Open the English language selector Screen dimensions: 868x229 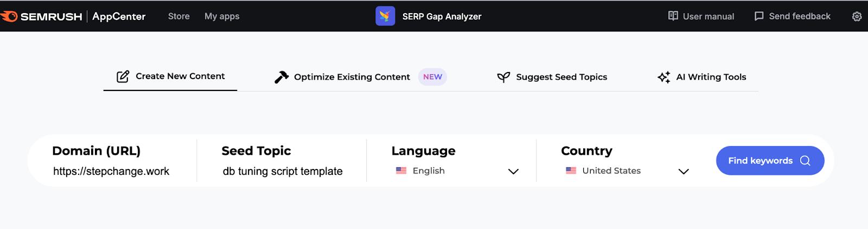429,171
